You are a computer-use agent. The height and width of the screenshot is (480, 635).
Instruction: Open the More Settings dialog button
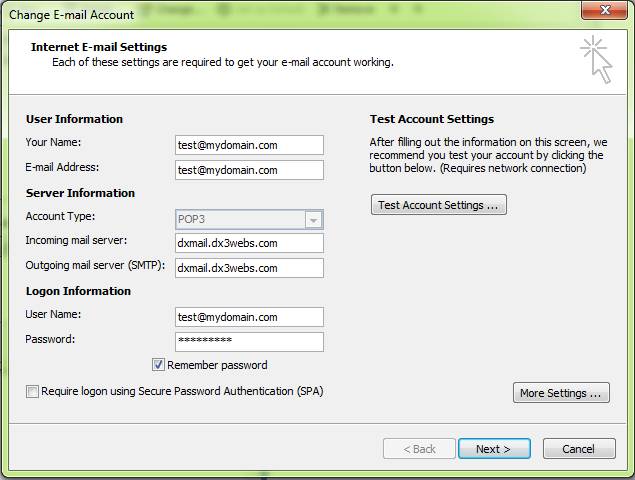coord(561,393)
